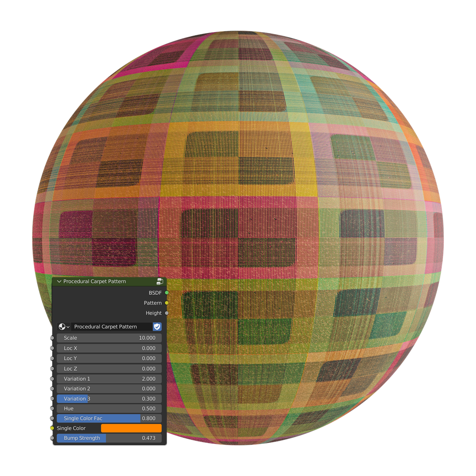Open the Single Color orange color picker

pos(131,428)
